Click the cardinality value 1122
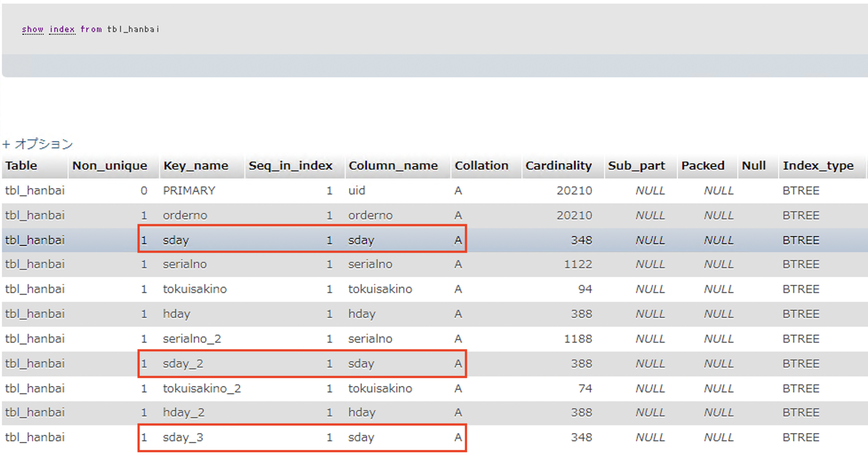The width and height of the screenshot is (868, 476). [x=577, y=264]
